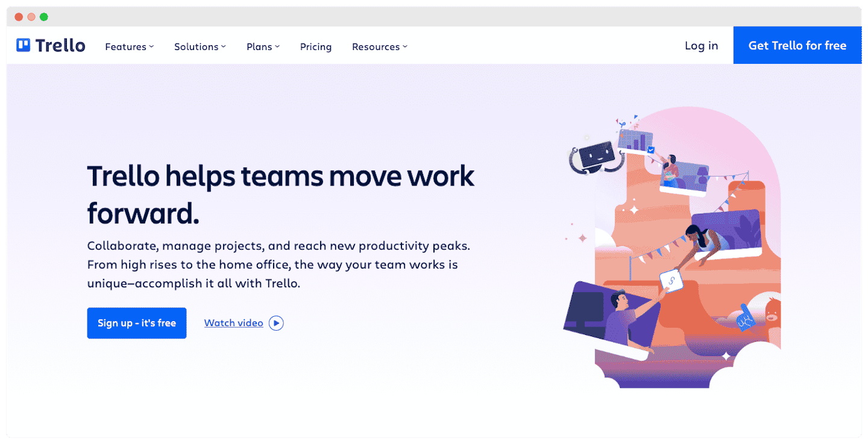Expand the Resources dropdown chevron
The height and width of the screenshot is (444, 868).
405,46
